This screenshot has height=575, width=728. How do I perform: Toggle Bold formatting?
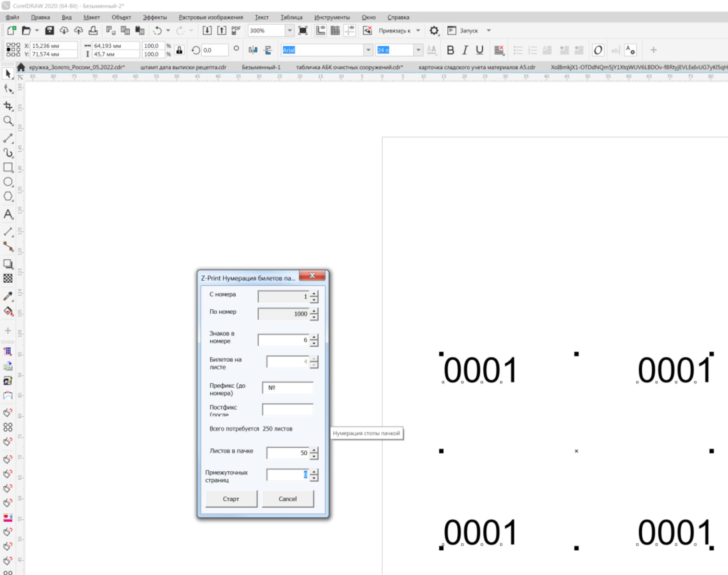[450, 50]
